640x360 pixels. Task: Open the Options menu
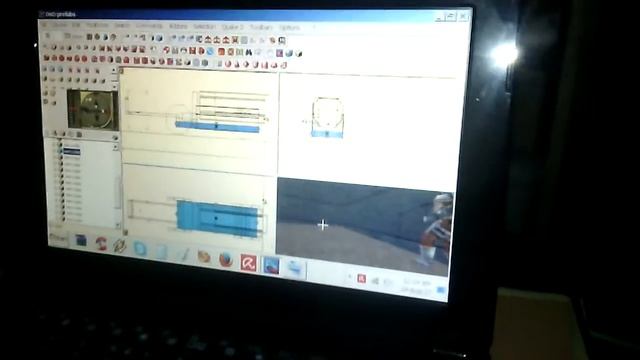(289, 28)
